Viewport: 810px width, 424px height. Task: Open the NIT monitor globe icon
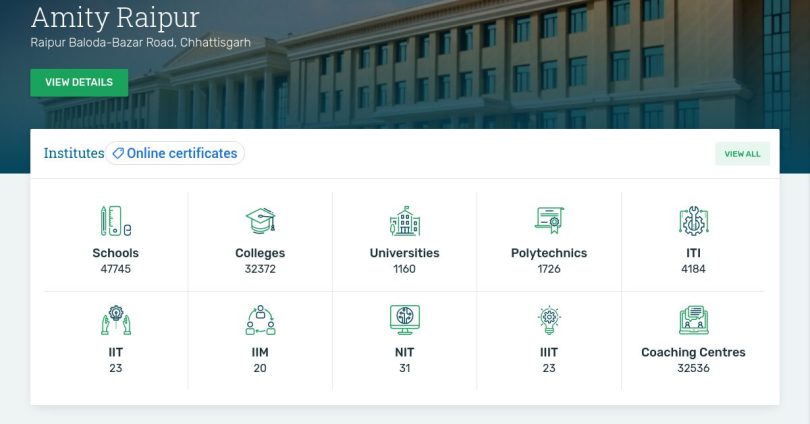point(404,320)
